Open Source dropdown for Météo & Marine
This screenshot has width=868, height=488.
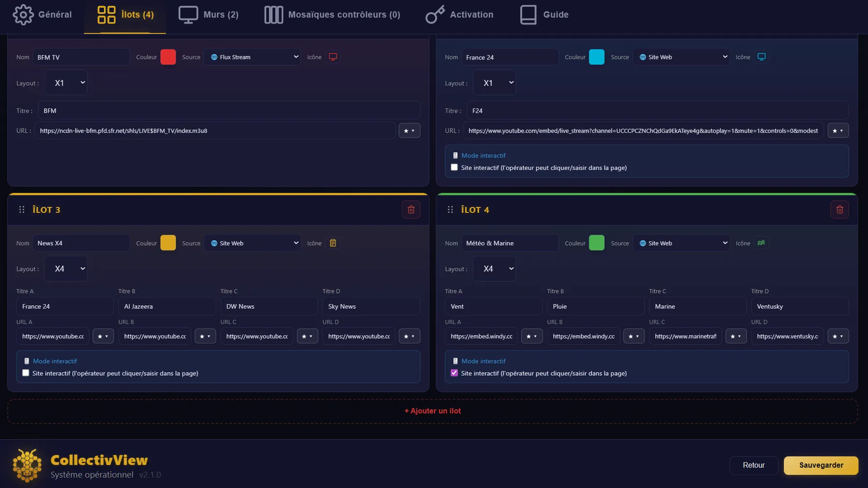(681, 243)
